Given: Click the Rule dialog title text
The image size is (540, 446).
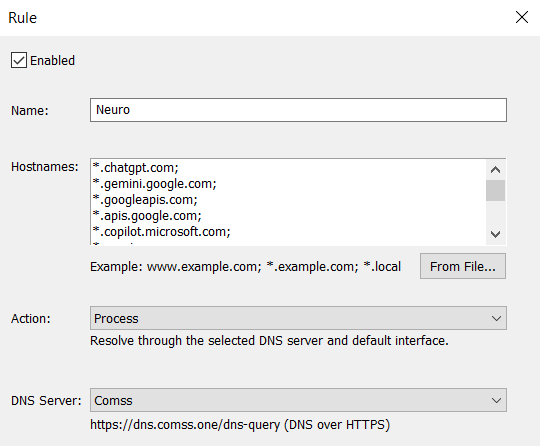Looking at the screenshot, I should tap(22, 18).
